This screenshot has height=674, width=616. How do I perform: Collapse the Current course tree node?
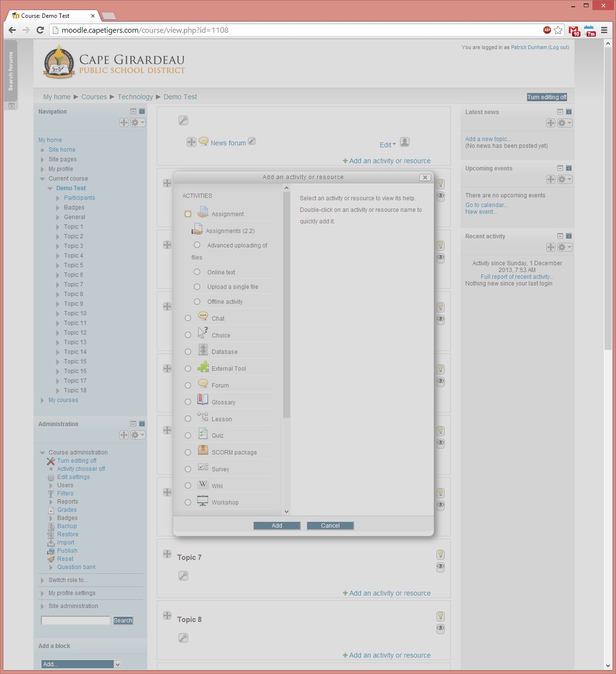point(42,179)
